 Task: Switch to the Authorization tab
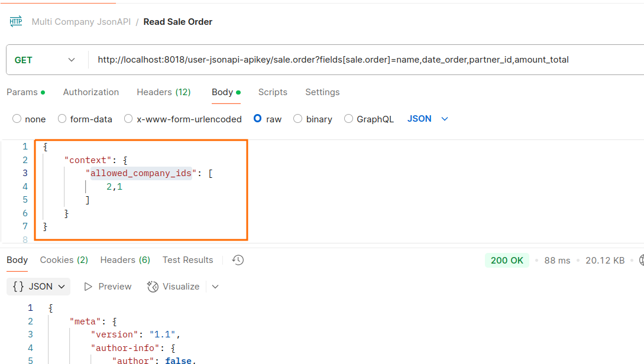click(x=91, y=92)
